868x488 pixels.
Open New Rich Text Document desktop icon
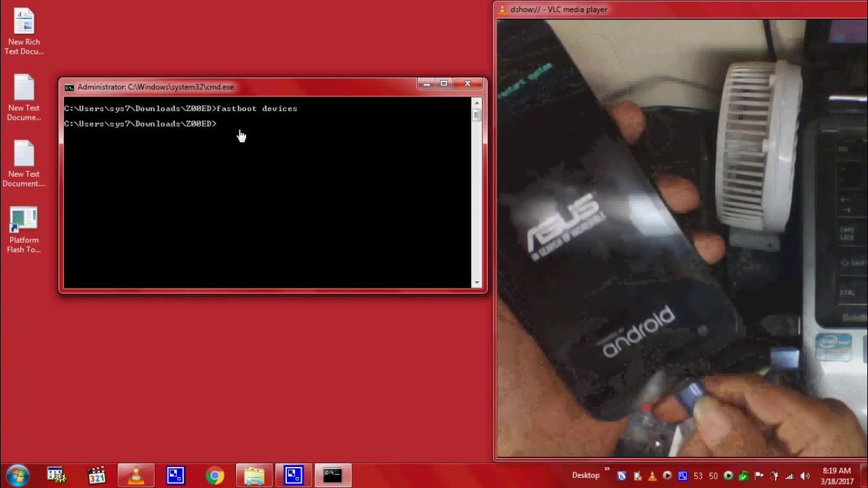24,32
